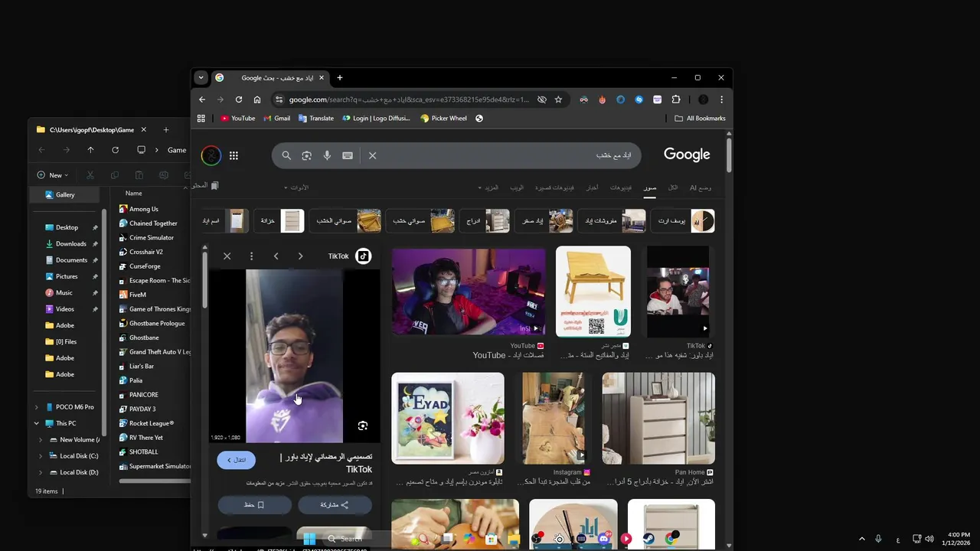Open the preview panel's three-dot options

click(251, 256)
